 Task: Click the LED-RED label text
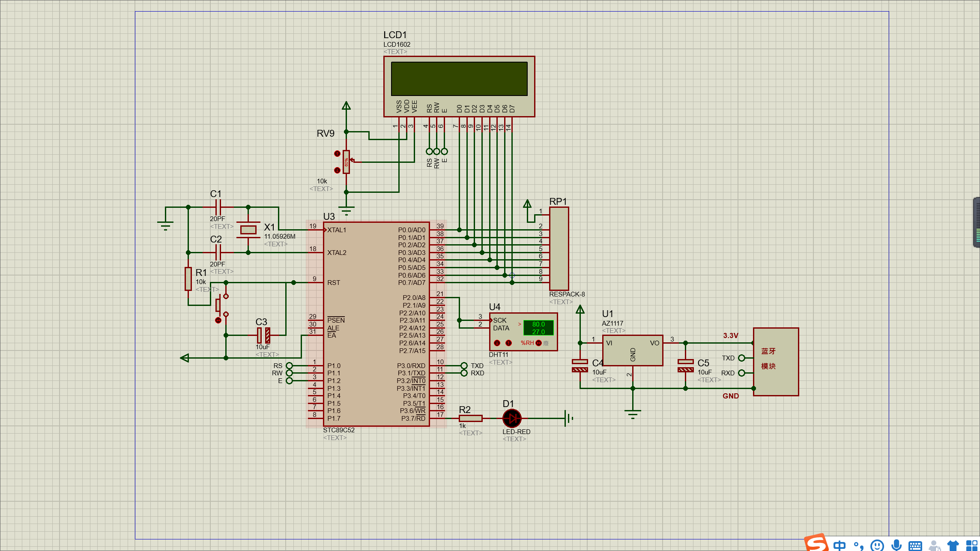516,431
